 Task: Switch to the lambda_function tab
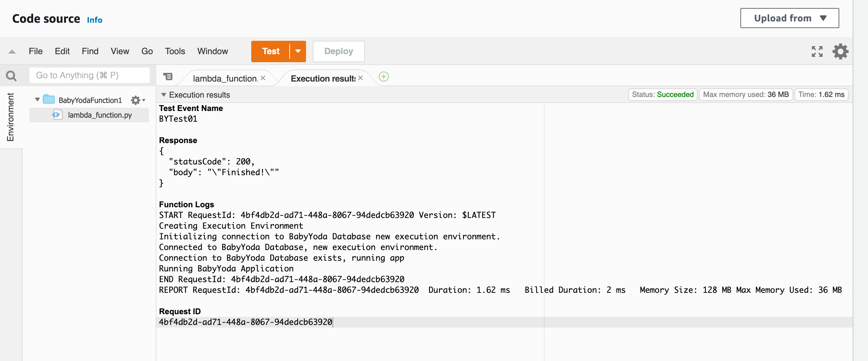click(x=225, y=79)
